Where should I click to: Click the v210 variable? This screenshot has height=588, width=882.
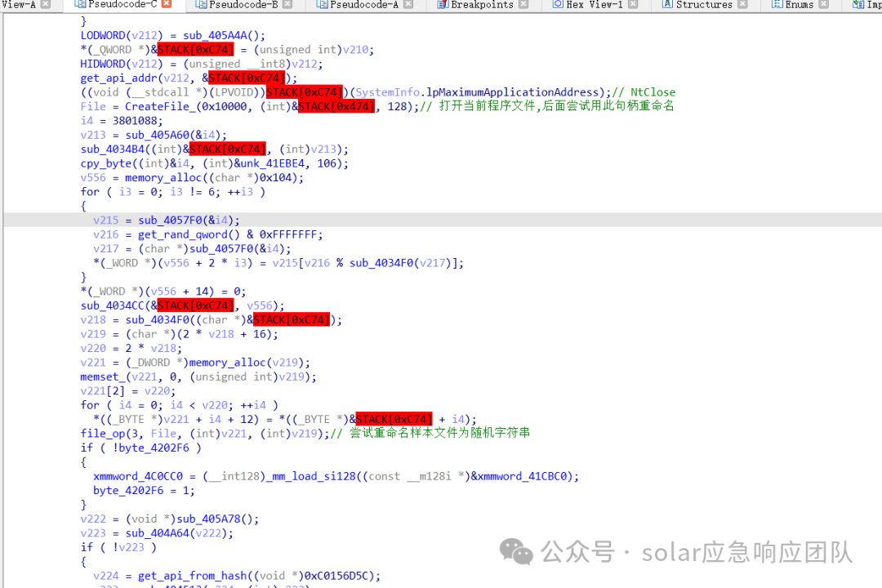point(355,50)
